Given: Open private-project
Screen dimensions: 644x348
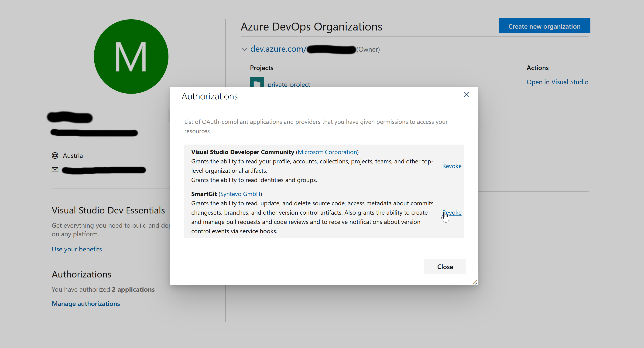Looking at the screenshot, I should 289,84.
